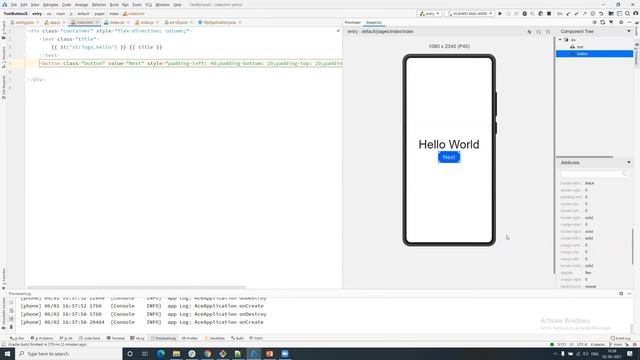Minimize the PreviewerLog panel

[629, 293]
